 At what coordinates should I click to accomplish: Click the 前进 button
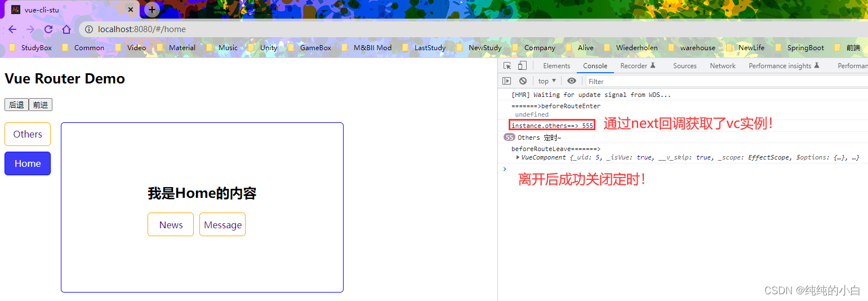41,105
